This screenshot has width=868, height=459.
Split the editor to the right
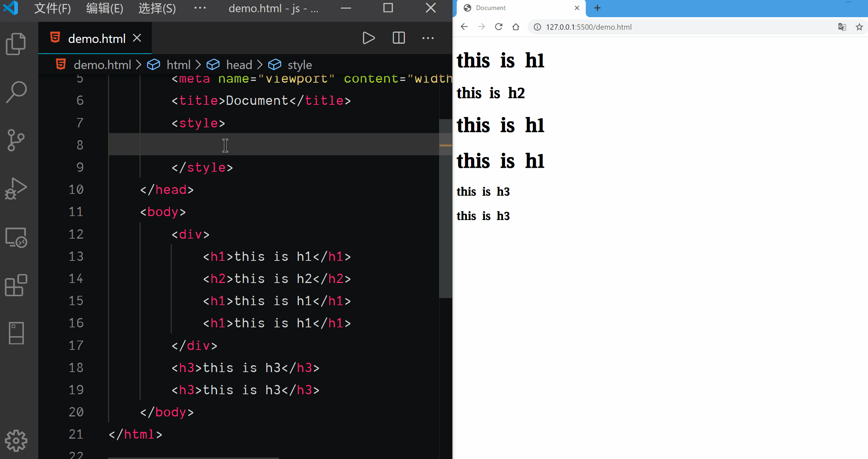click(398, 38)
